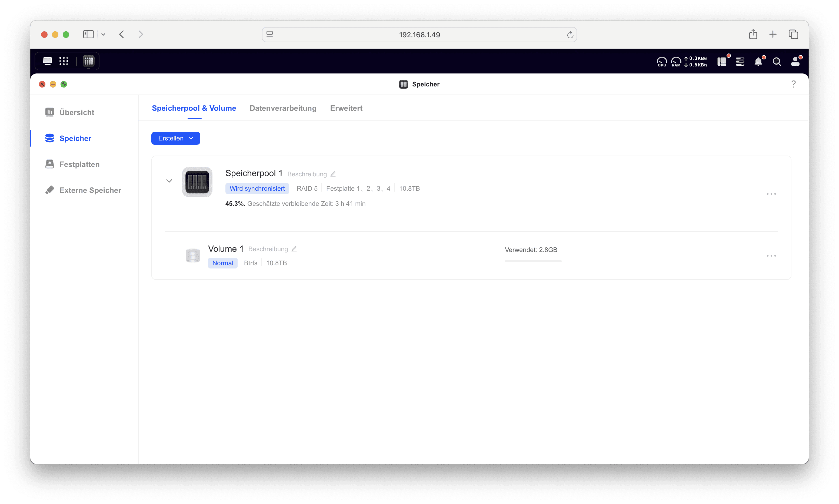This screenshot has height=504, width=839.
Task: Go to Festplatten in the sidebar
Action: pos(79,164)
